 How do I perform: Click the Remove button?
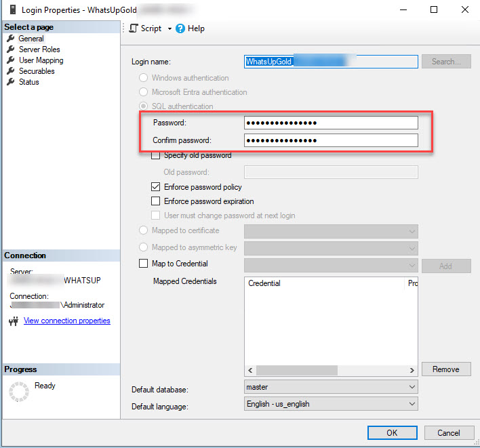[x=446, y=369]
